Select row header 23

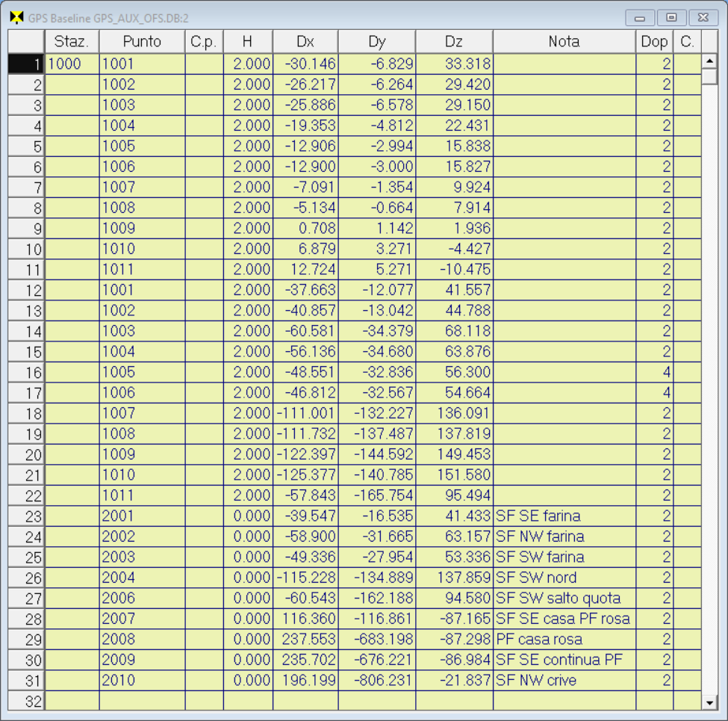tap(26, 516)
